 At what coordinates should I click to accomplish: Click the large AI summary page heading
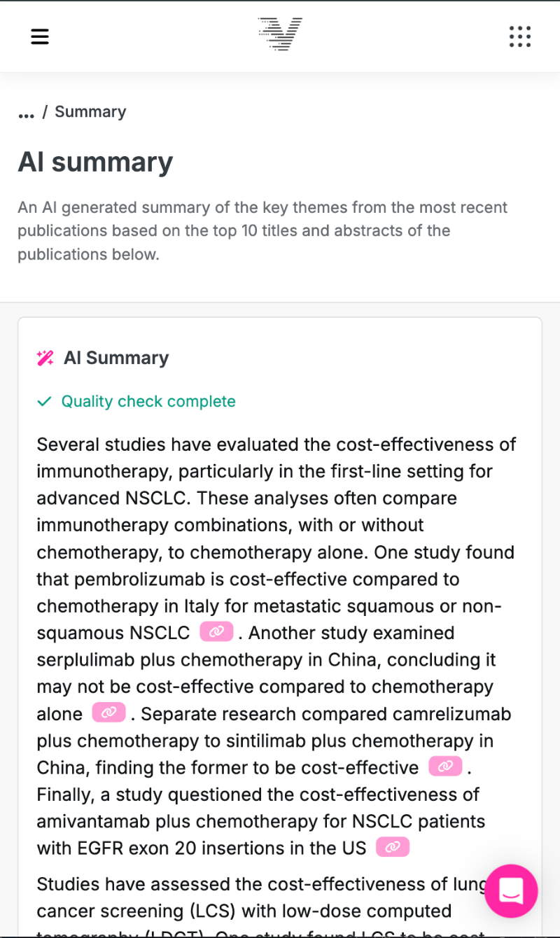click(x=95, y=162)
